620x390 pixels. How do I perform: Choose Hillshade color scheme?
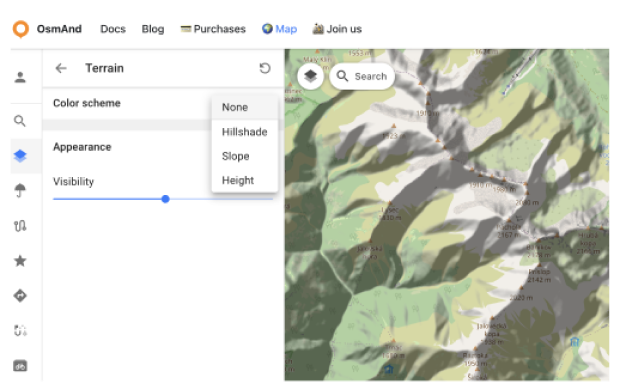[x=245, y=132]
